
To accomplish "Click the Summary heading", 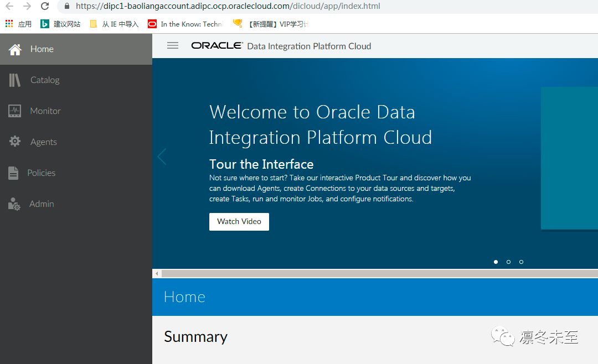I will coord(195,337).
